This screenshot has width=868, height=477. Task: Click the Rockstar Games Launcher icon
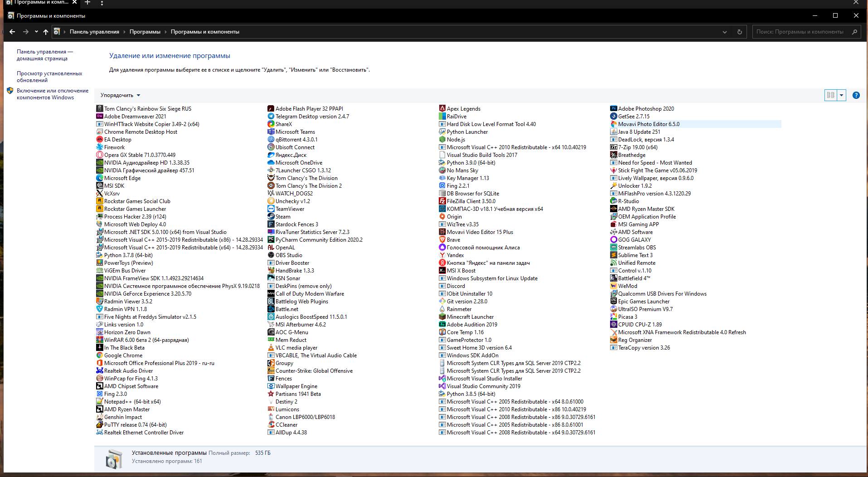point(100,209)
